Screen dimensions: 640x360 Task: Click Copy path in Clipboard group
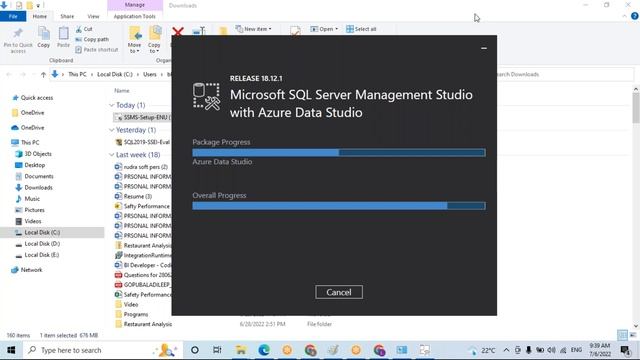pyautogui.click(x=92, y=39)
